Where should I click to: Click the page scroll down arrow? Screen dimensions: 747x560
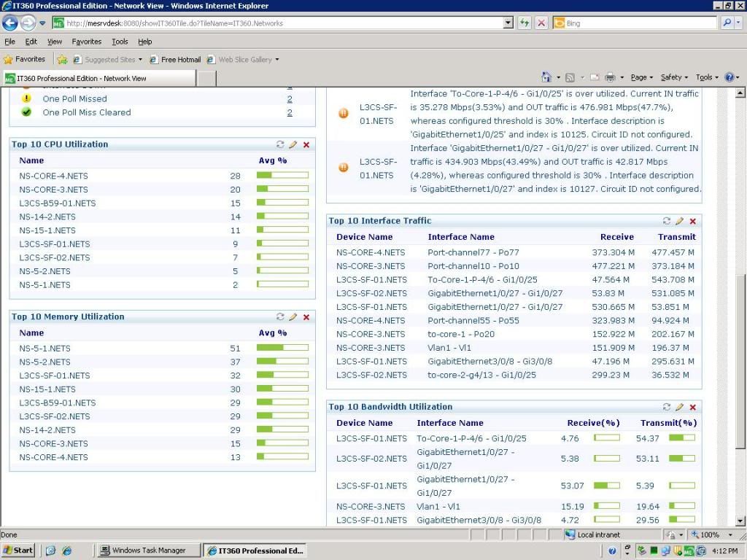pos(740,521)
